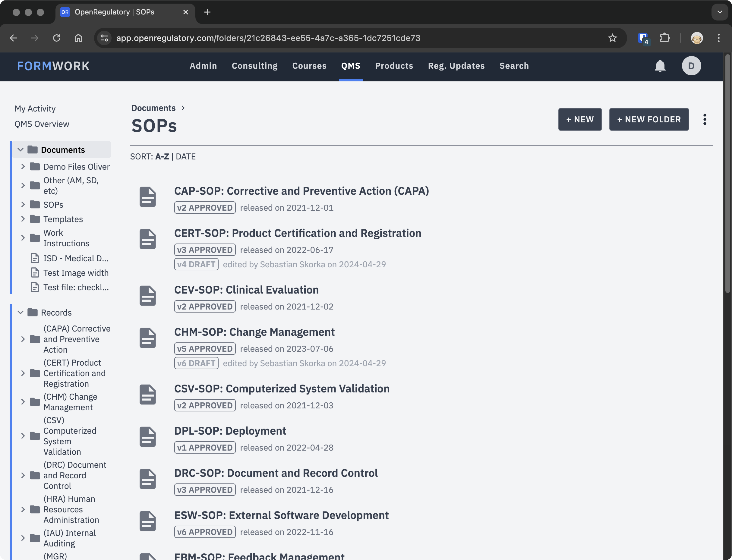Click the page vertical scrollbar

tap(727, 173)
